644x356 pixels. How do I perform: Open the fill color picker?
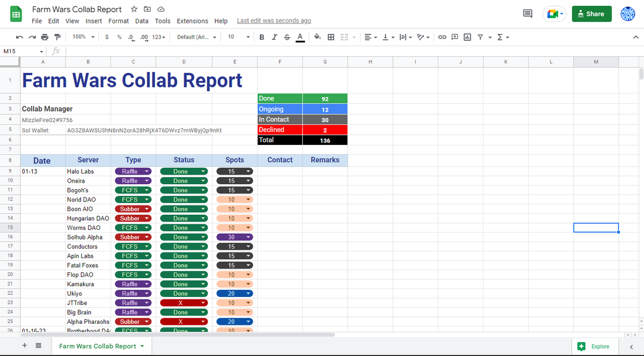[318, 37]
